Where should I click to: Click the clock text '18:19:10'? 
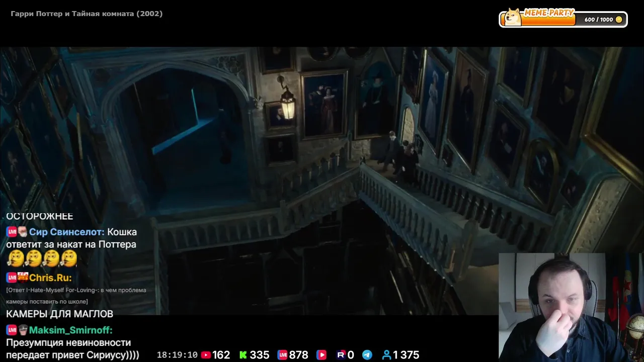coord(177,355)
